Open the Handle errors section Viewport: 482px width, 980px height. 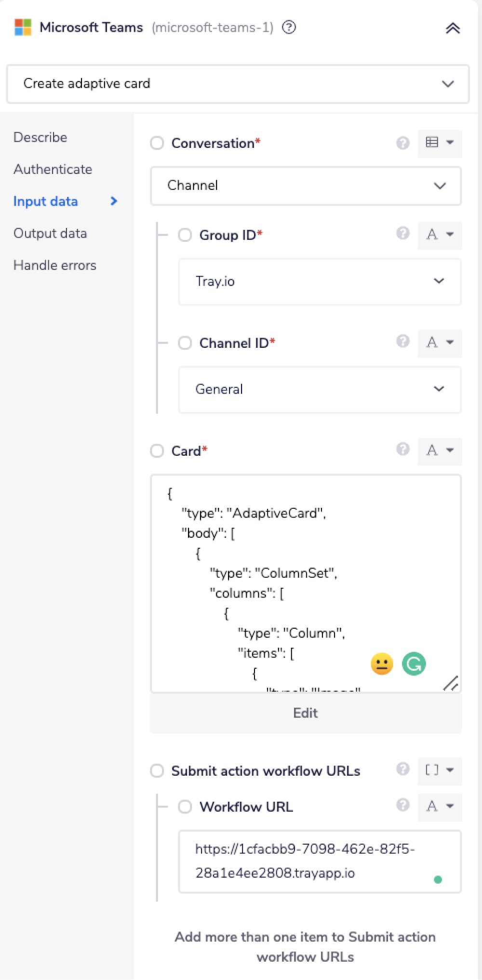click(x=54, y=265)
